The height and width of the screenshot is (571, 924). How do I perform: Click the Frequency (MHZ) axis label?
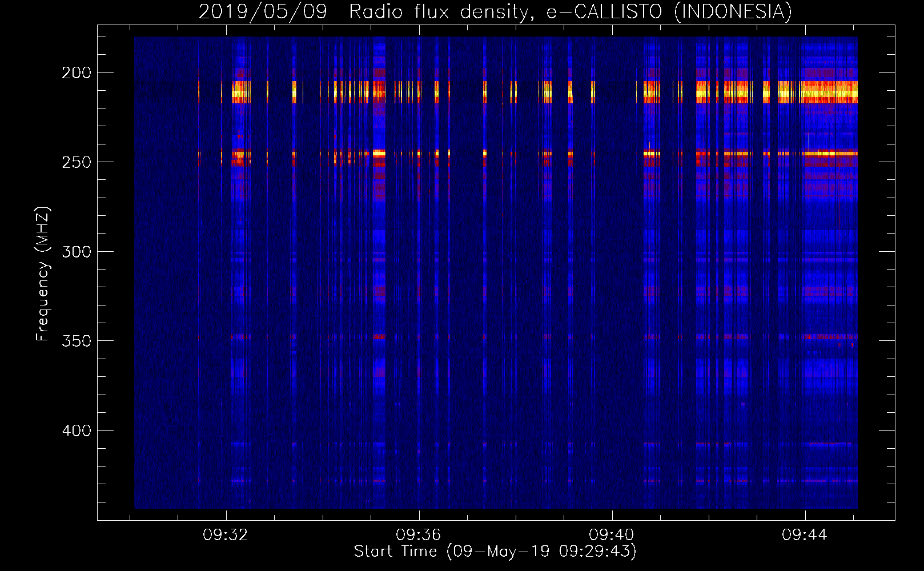pyautogui.click(x=43, y=274)
